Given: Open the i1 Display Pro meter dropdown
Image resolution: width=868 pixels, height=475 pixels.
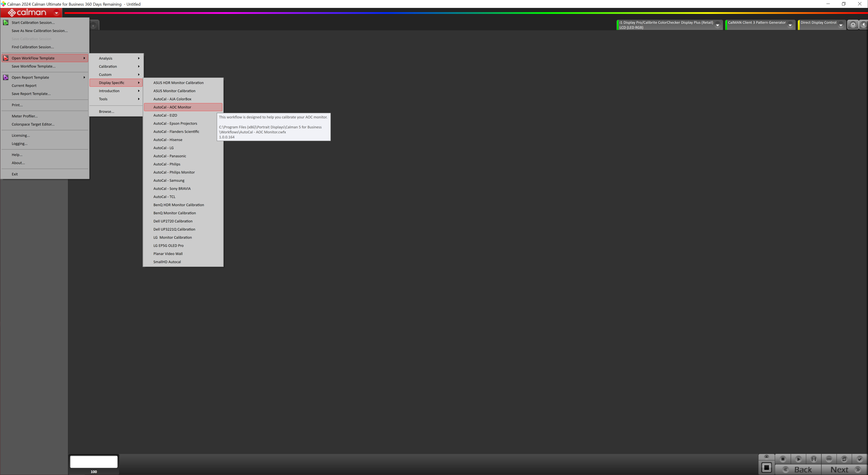Looking at the screenshot, I should (717, 25).
